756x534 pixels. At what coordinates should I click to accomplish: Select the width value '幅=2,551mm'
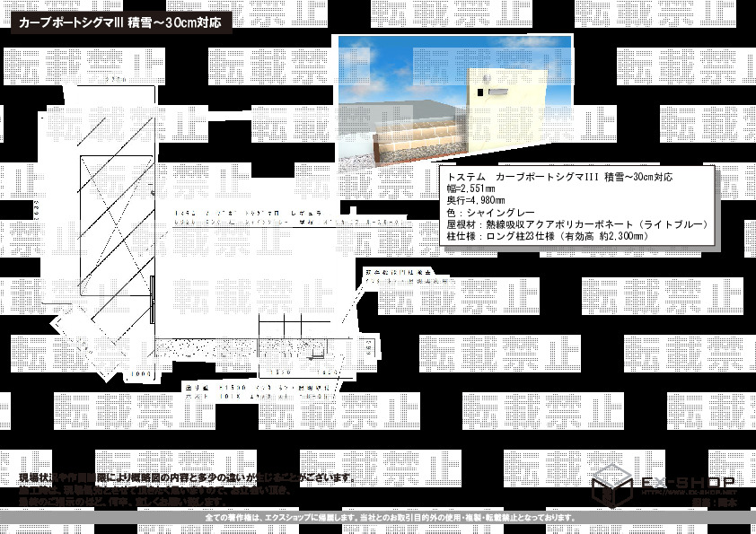pos(471,188)
